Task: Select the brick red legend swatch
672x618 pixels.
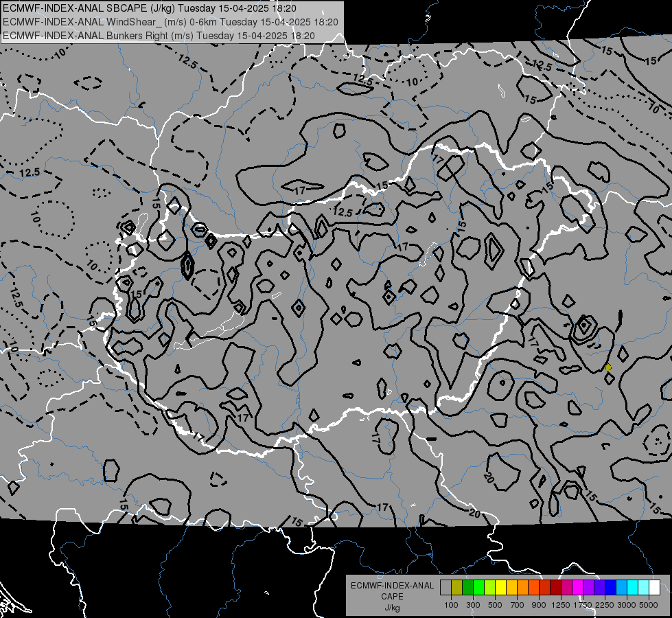Action: coord(545,587)
